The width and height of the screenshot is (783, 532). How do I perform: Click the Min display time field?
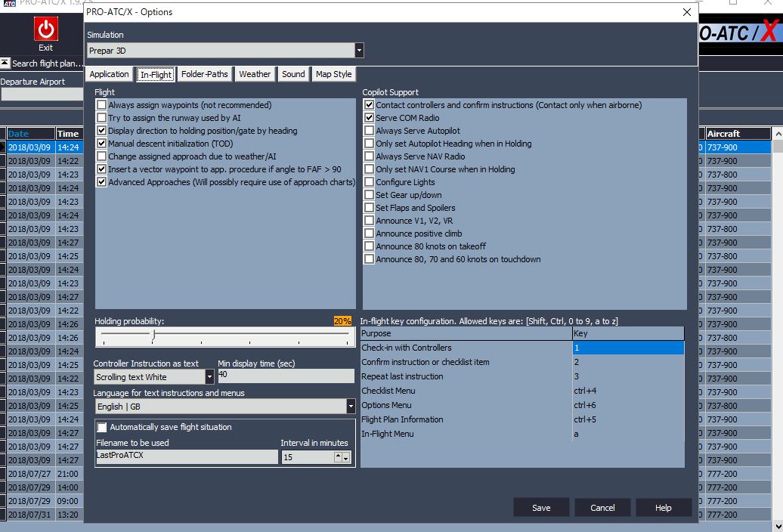286,376
